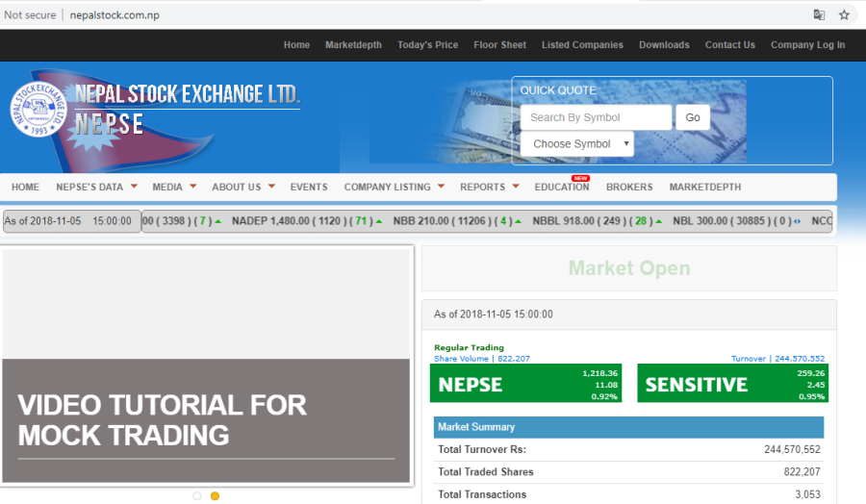Click green up arrow after NBB ticker
The height and width of the screenshot is (504, 866).
(x=518, y=221)
